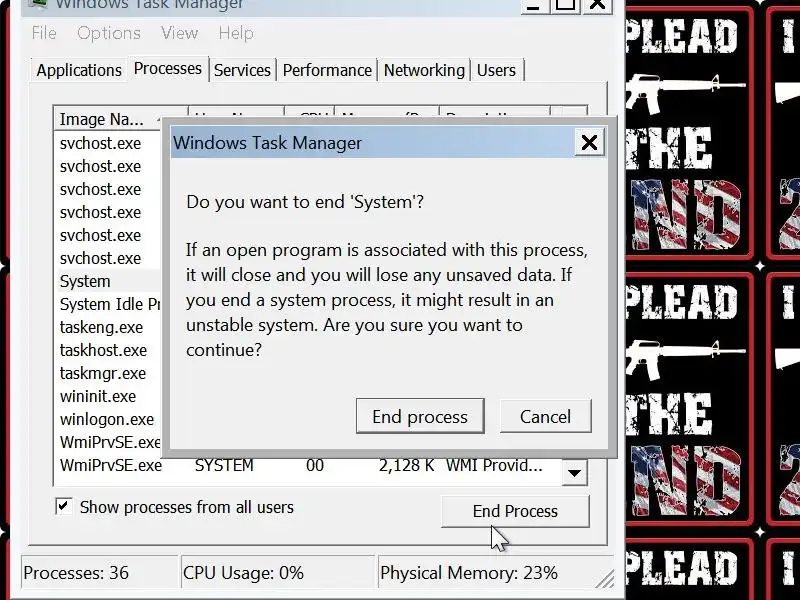Open the View menu
This screenshot has height=600, width=800.
pos(179,33)
